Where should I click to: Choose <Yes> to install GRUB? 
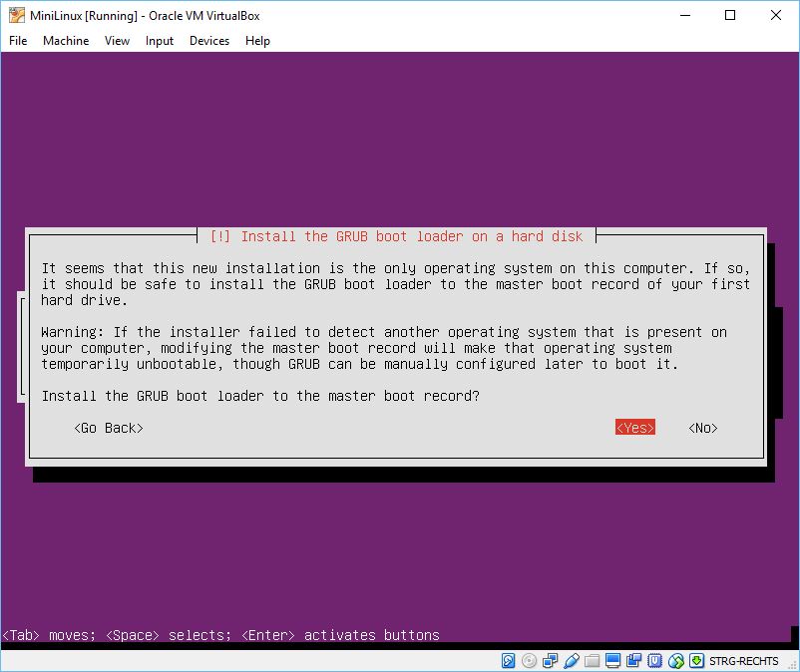(635, 428)
